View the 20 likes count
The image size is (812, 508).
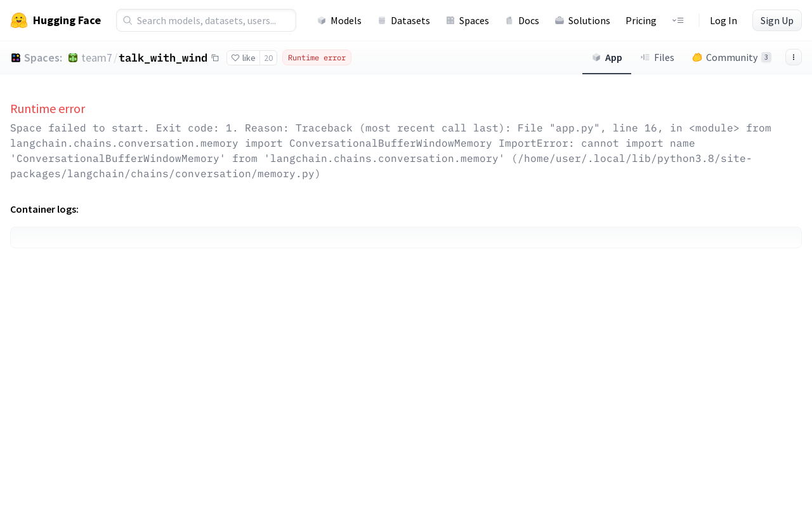268,58
